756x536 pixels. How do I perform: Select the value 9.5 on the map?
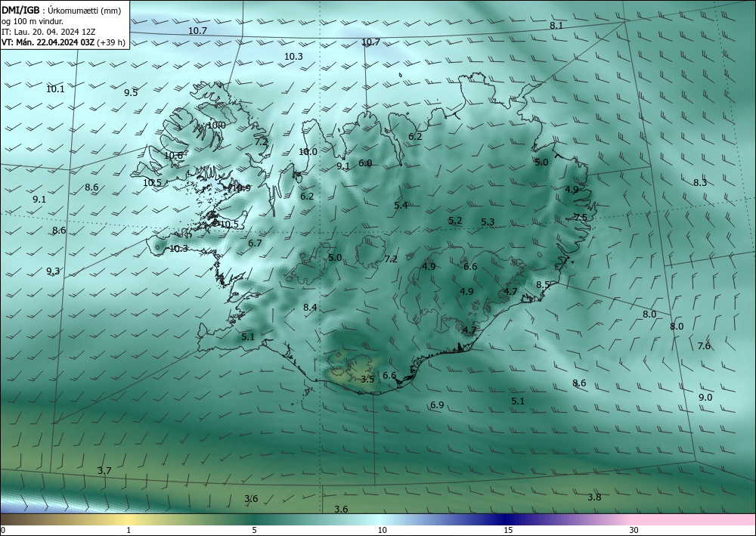tap(131, 92)
